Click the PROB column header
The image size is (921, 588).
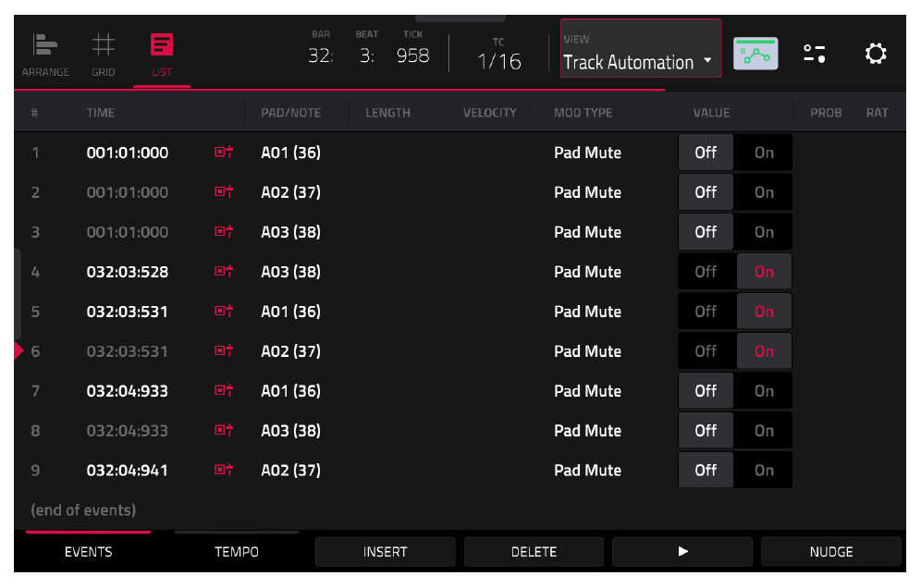click(x=826, y=113)
